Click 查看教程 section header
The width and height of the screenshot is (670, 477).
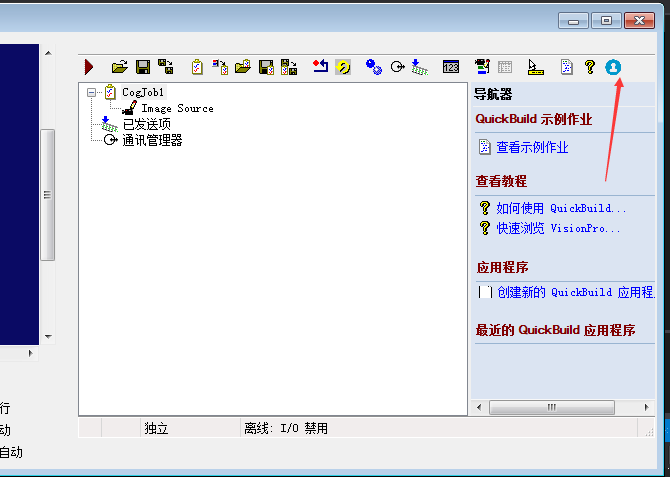501,181
